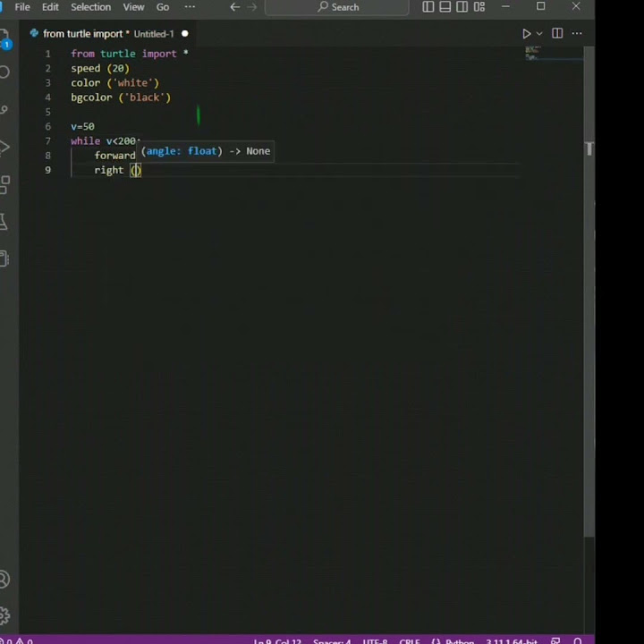The height and width of the screenshot is (644, 644).
Task: Select the Untitled-1 editor tab
Action: click(108, 34)
